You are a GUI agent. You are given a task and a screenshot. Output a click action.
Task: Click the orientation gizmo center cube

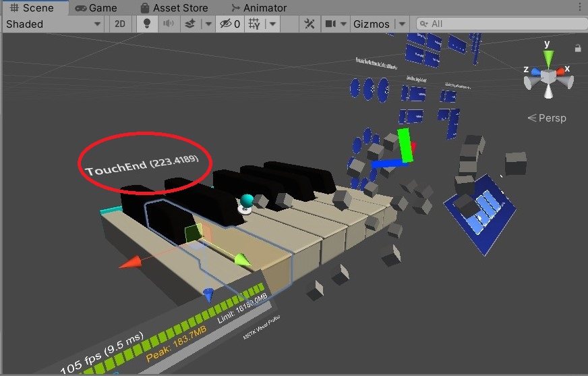pyautogui.click(x=548, y=76)
